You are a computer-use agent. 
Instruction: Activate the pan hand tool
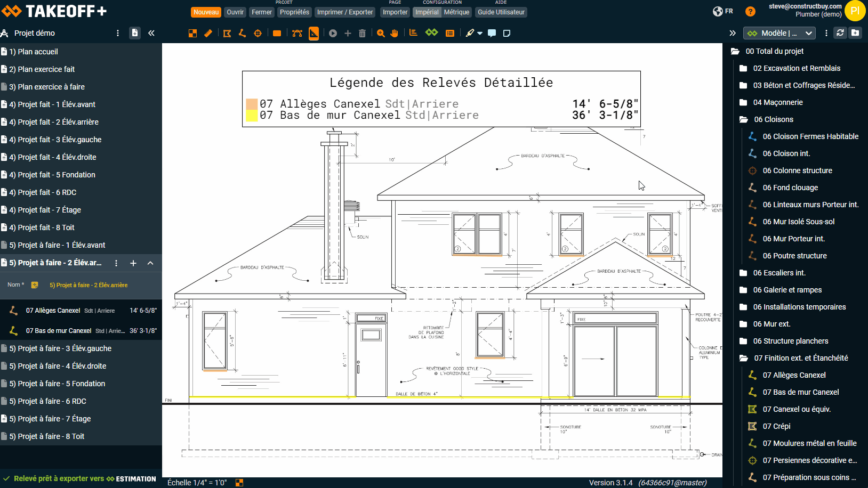395,33
